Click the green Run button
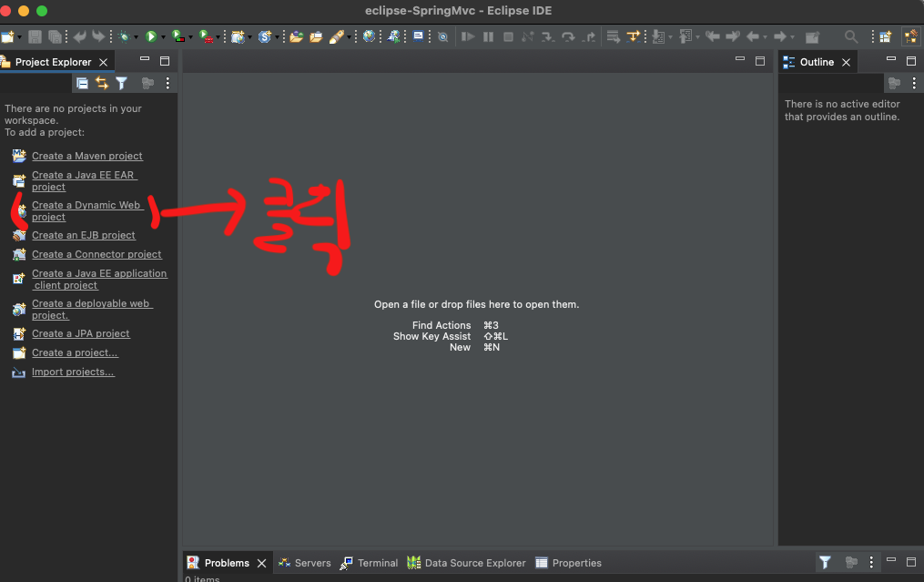This screenshot has width=924, height=582. click(x=151, y=37)
